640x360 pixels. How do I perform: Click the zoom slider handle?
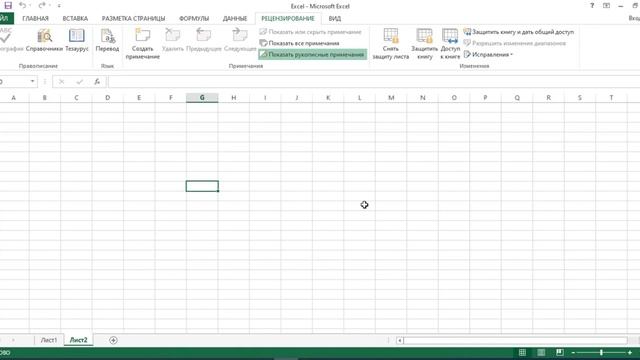pos(601,353)
